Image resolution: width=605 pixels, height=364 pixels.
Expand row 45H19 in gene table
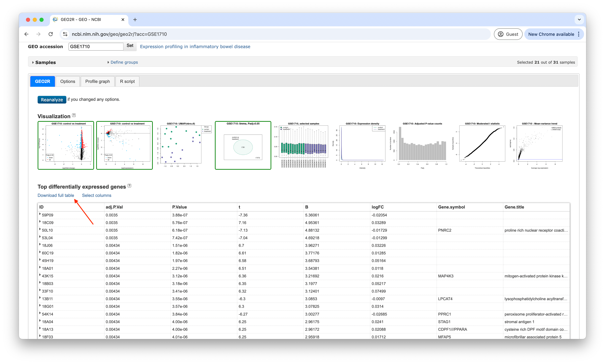click(x=40, y=260)
